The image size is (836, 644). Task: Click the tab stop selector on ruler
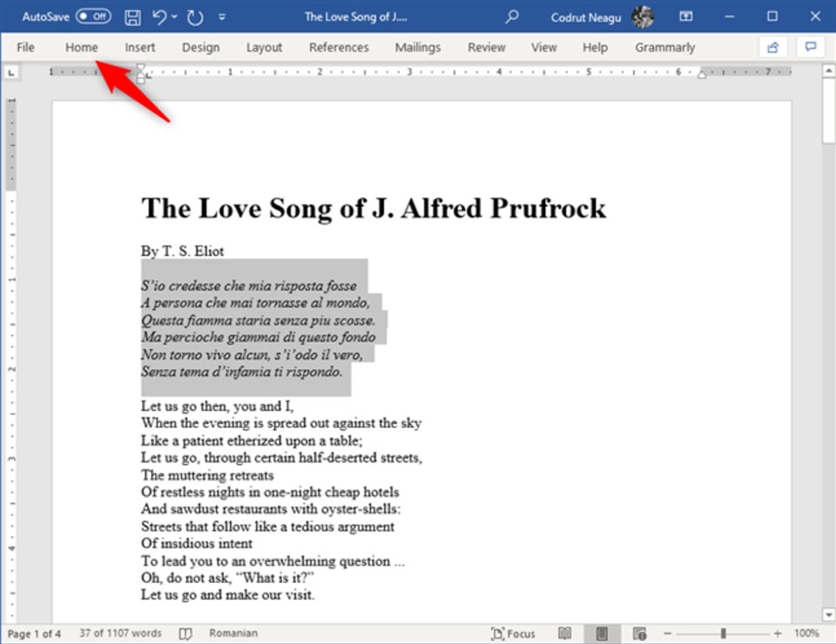click(x=10, y=72)
